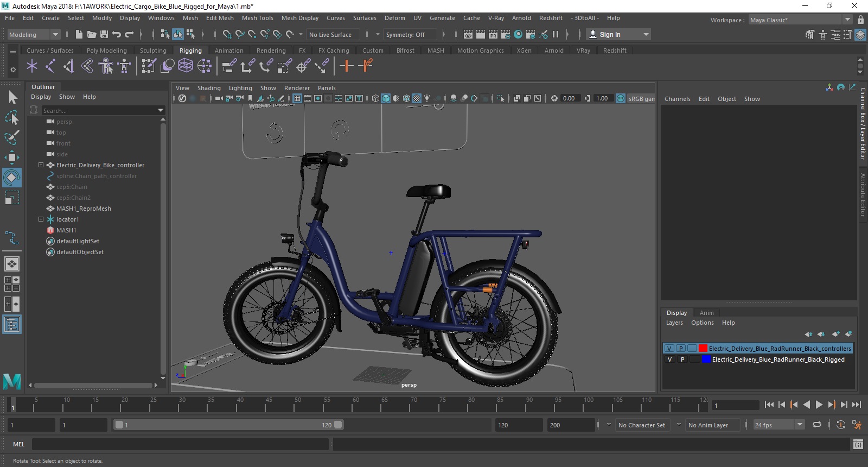Click the Four Pane layout icon
This screenshot has height=467, width=868.
tap(12, 284)
